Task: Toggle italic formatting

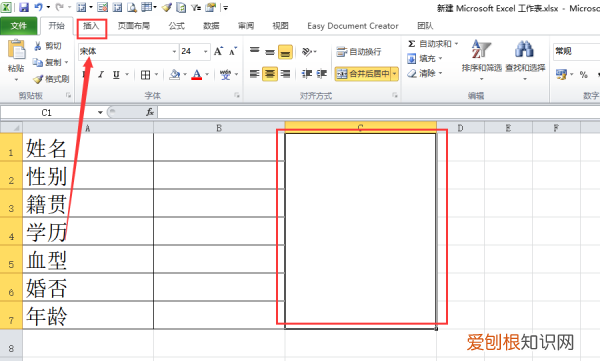Action: click(x=101, y=74)
